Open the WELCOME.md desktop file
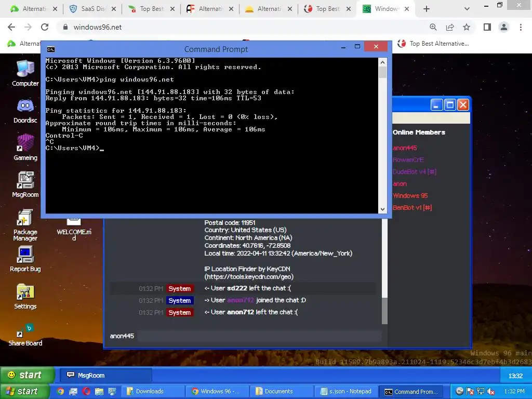 pos(74,229)
